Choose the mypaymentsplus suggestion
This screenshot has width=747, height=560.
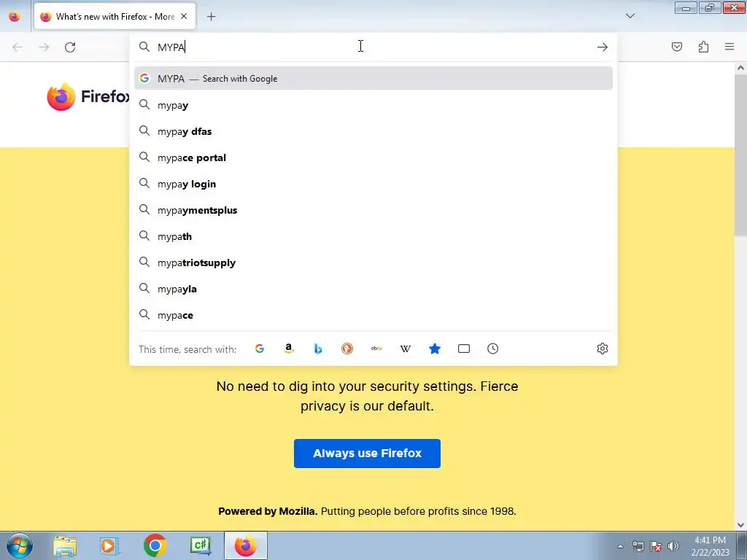pos(373,210)
